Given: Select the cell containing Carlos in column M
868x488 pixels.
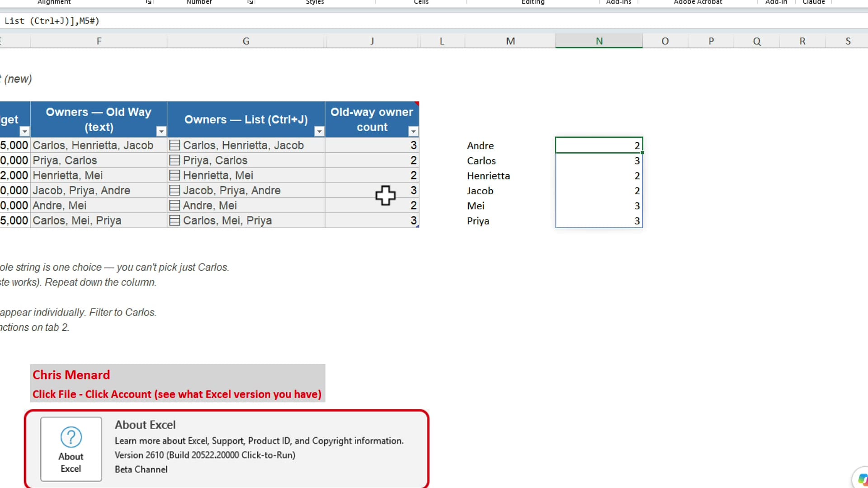Looking at the screenshot, I should pyautogui.click(x=510, y=161).
